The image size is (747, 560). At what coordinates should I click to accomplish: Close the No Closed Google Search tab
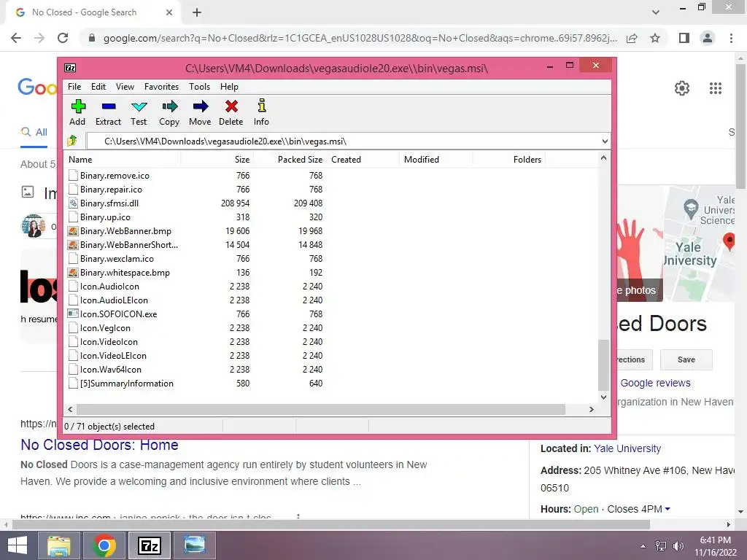point(169,12)
